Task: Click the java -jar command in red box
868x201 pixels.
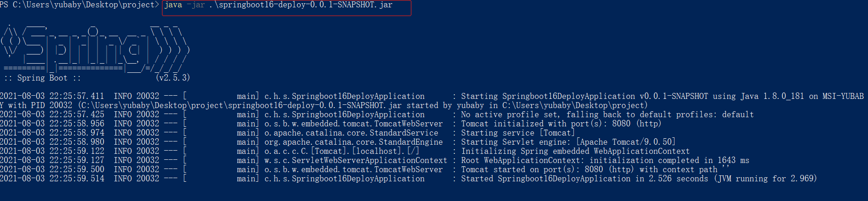Action: (x=278, y=5)
